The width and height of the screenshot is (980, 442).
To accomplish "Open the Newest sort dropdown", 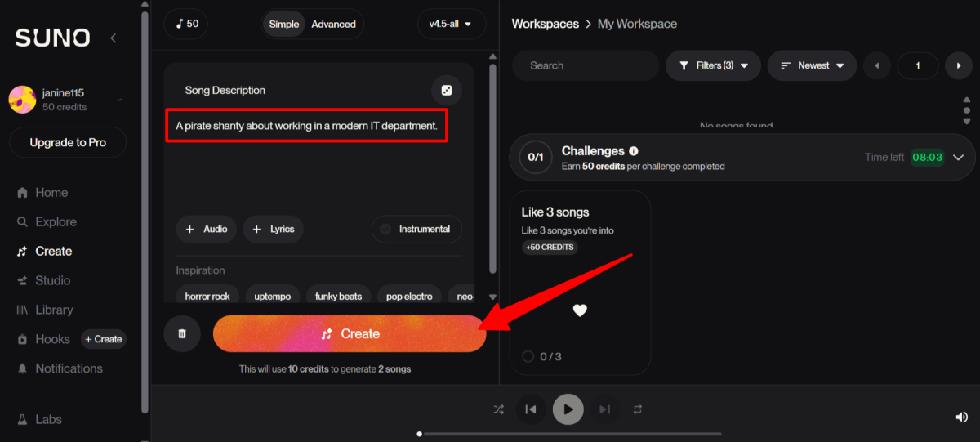I will [812, 65].
